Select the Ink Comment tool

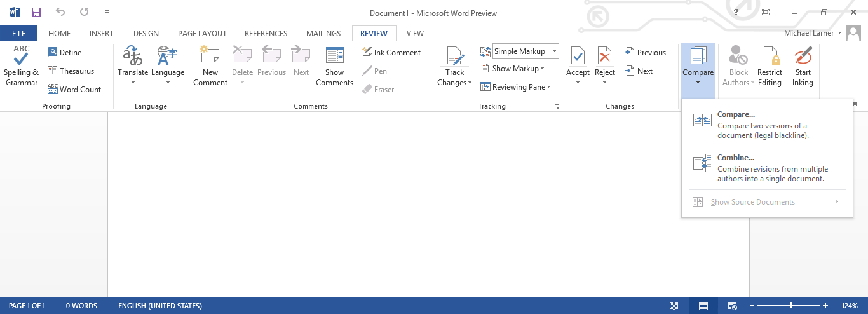tap(391, 53)
